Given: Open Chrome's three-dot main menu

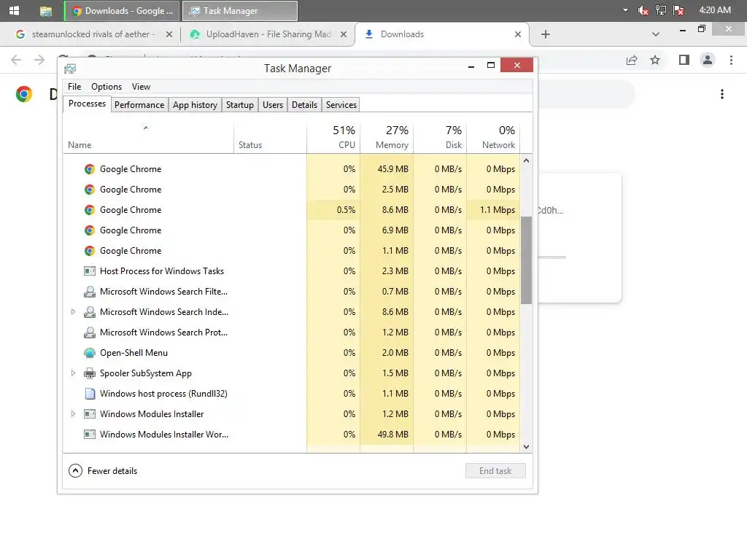Looking at the screenshot, I should pyautogui.click(x=731, y=60).
